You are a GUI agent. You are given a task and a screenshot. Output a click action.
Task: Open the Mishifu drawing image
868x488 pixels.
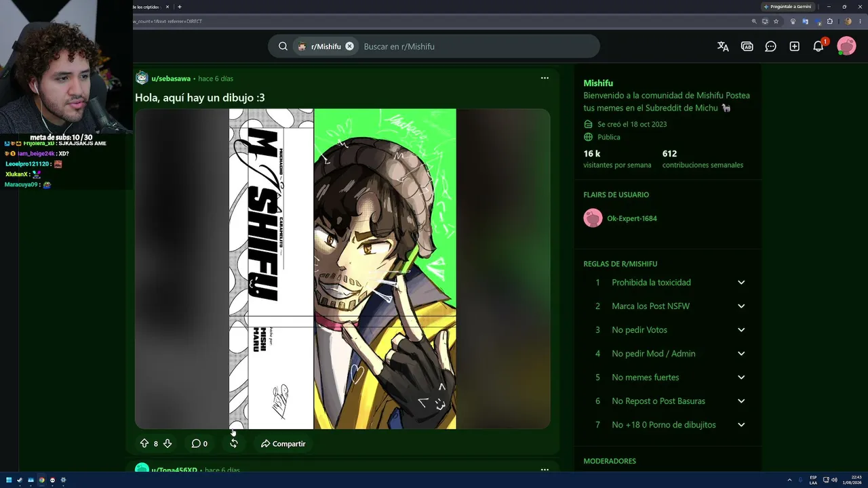tap(342, 269)
